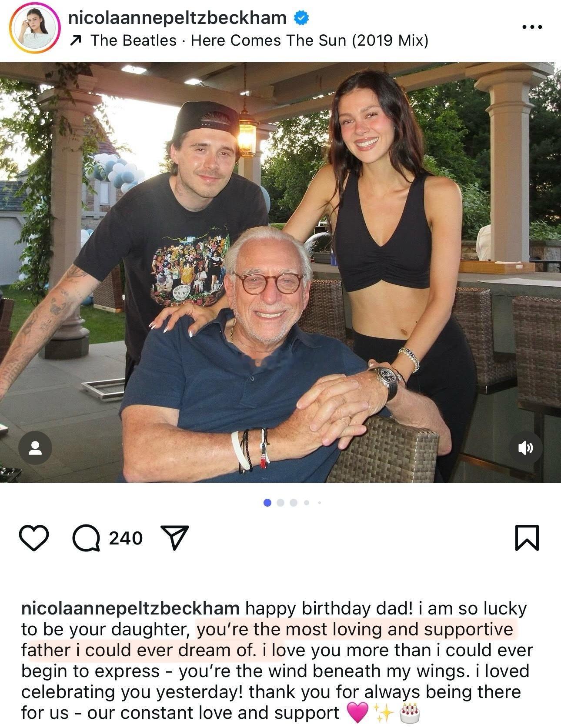Open the three-dot more options menu
The width and height of the screenshot is (561, 728).
(532, 27)
